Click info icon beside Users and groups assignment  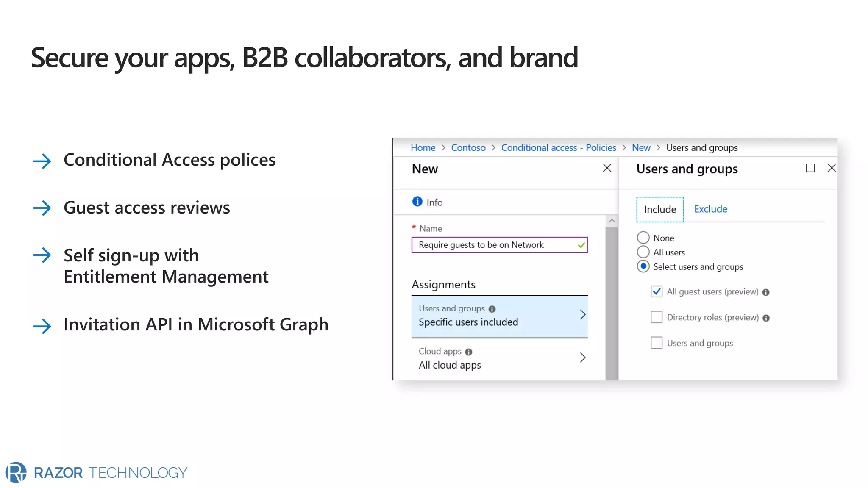(492, 309)
